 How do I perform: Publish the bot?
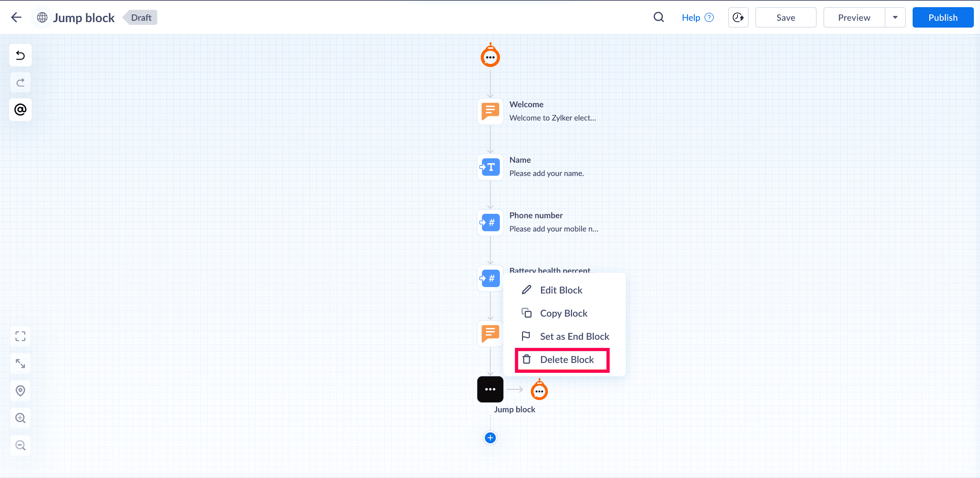[x=943, y=17]
